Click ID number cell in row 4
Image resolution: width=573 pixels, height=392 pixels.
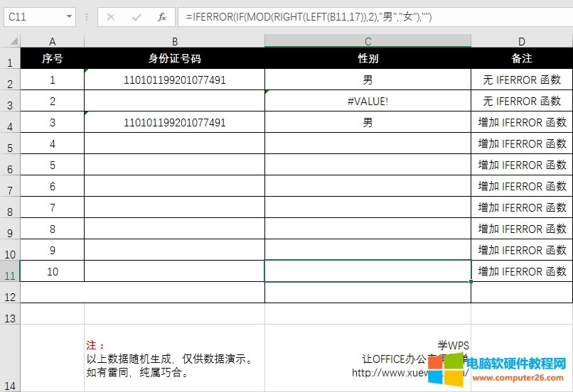pyautogui.click(x=175, y=122)
